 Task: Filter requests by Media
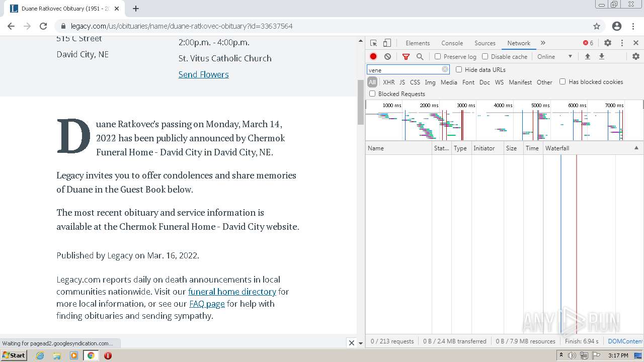(449, 82)
